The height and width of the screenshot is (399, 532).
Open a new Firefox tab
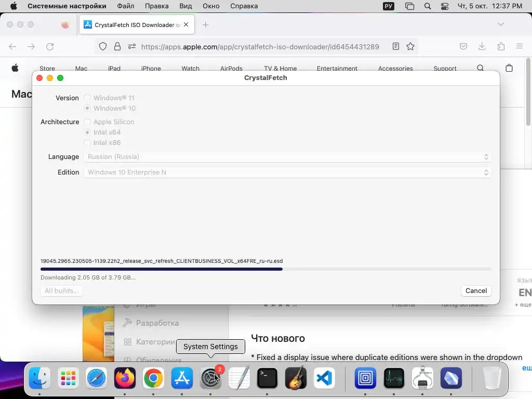pyautogui.click(x=205, y=25)
